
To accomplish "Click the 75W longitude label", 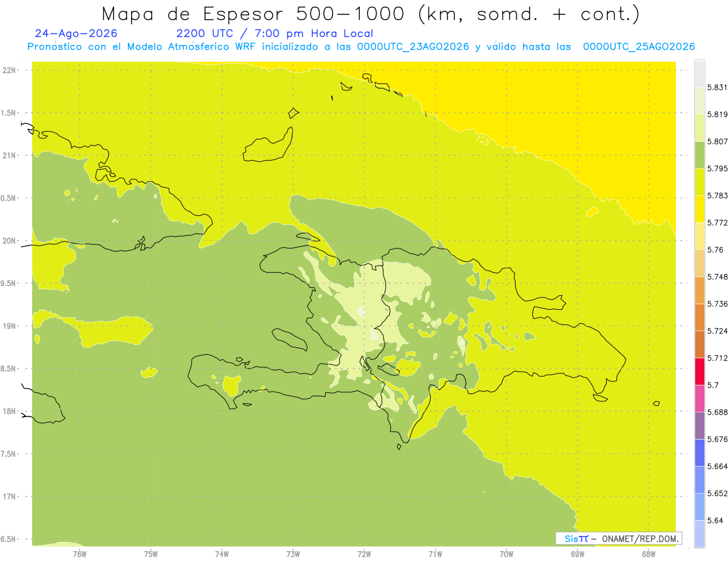I will [x=150, y=554].
